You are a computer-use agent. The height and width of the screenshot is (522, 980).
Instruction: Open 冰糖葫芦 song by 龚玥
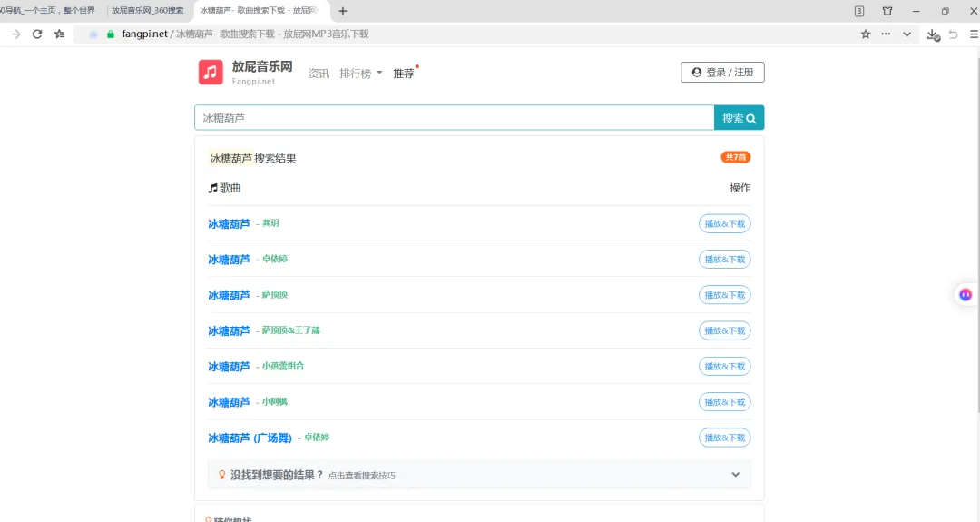point(229,224)
